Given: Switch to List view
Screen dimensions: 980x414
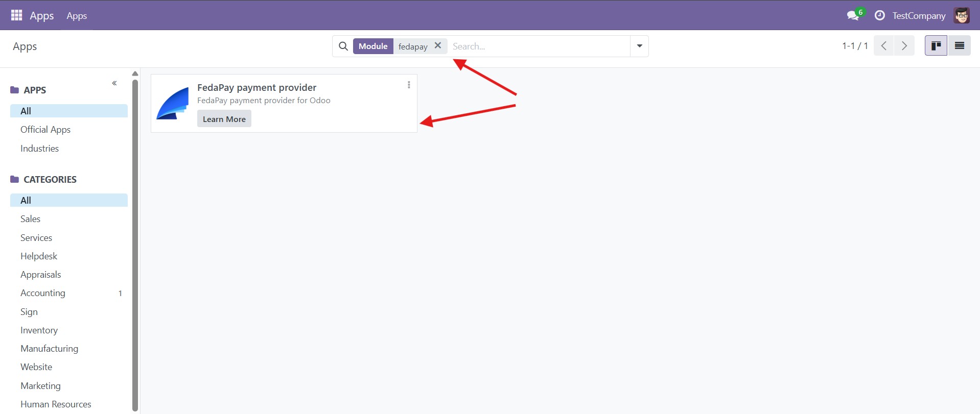Looking at the screenshot, I should pos(960,46).
